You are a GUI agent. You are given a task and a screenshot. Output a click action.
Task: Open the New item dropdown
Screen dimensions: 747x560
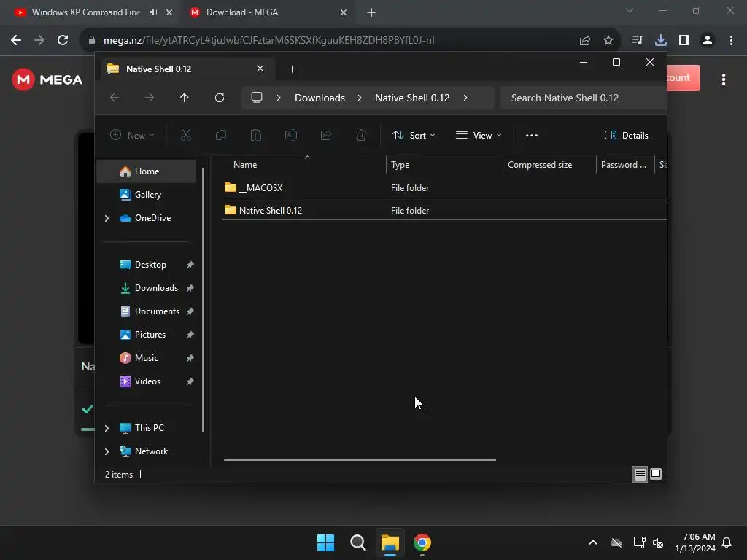pyautogui.click(x=132, y=135)
